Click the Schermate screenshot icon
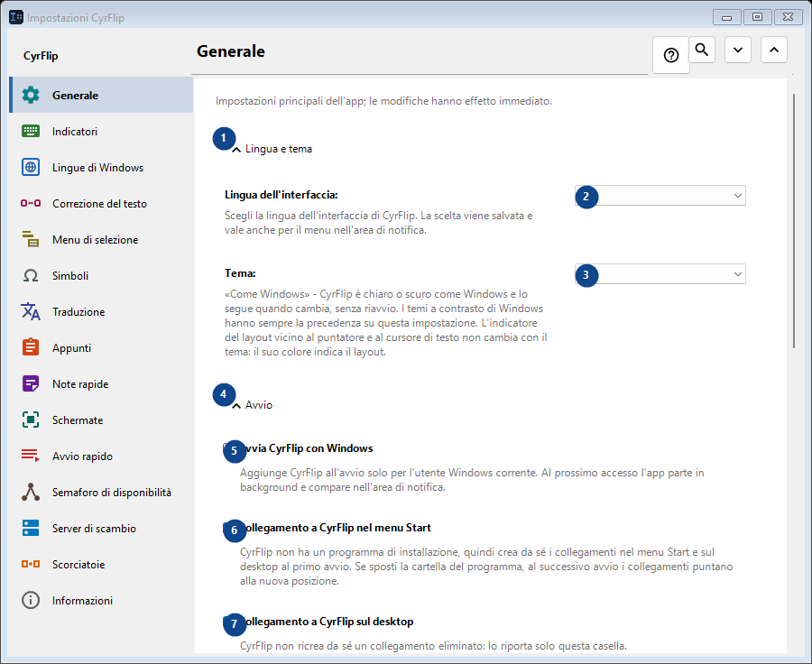Image resolution: width=812 pixels, height=664 pixels. tap(31, 420)
